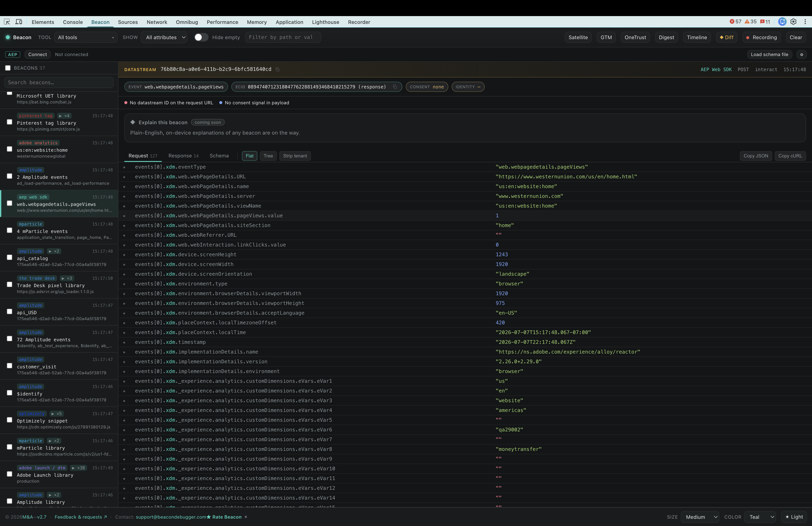The image size is (812, 526).
Task: Check the Trade Desk pixel library checkbox
Action: (x=10, y=284)
